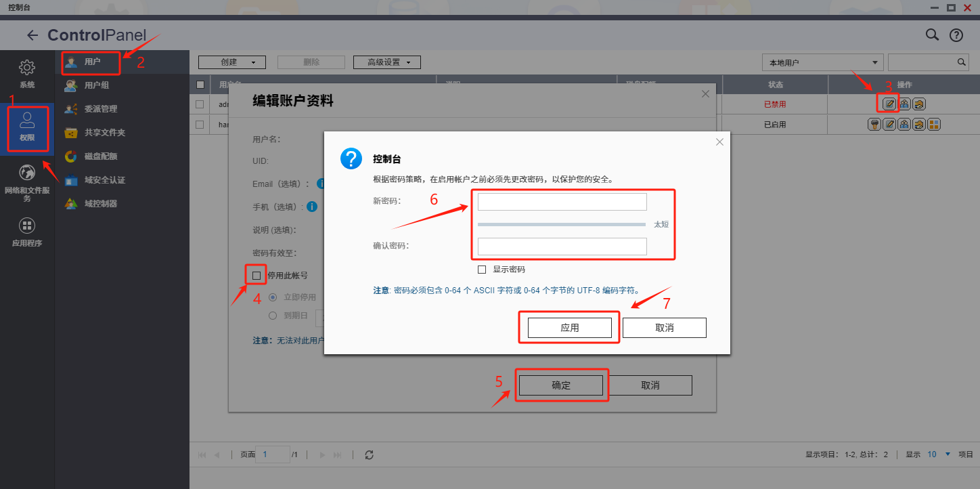Viewport: 980px width, 489px height.
Task: Click the refresh icon in the pagination bar
Action: [x=369, y=455]
